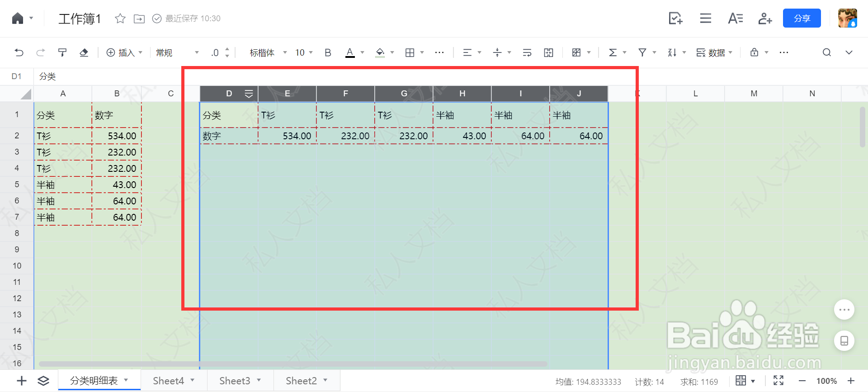Click the task checklist icon in the header
This screenshot has width=868, height=392.
pos(675,18)
